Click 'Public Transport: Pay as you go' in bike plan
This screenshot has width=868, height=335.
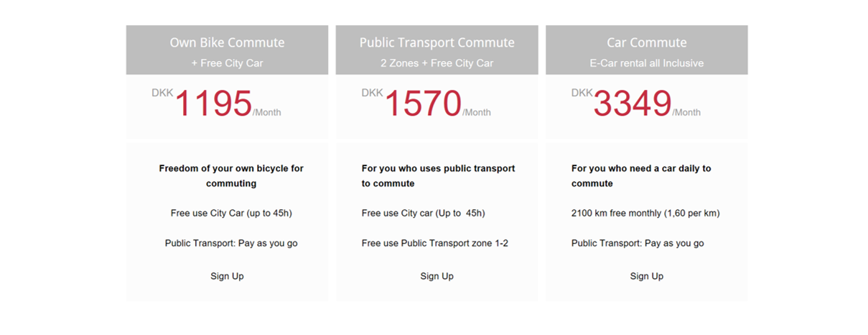click(231, 243)
